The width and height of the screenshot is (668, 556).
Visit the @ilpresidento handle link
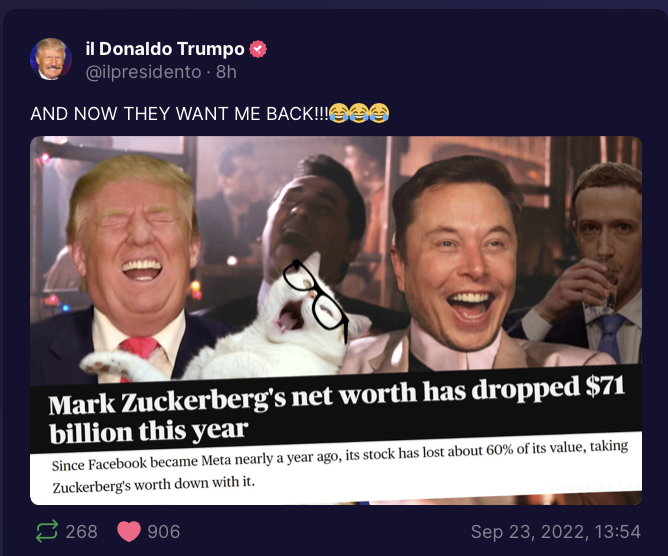coord(143,72)
